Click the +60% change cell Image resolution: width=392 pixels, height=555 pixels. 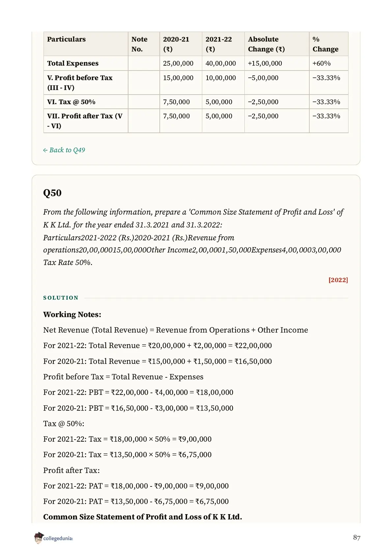[x=322, y=63]
